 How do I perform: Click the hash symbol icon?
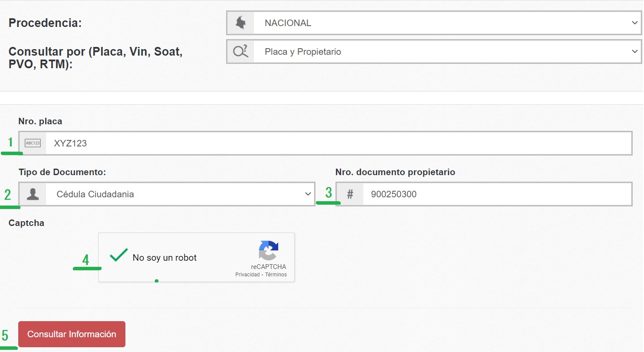point(350,194)
